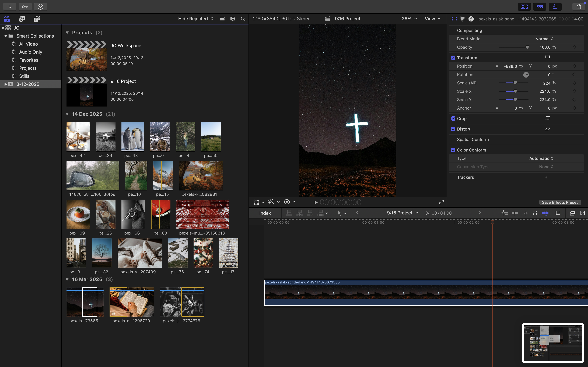The image size is (588, 367).
Task: Click Save Effects Preset button
Action: tap(560, 202)
